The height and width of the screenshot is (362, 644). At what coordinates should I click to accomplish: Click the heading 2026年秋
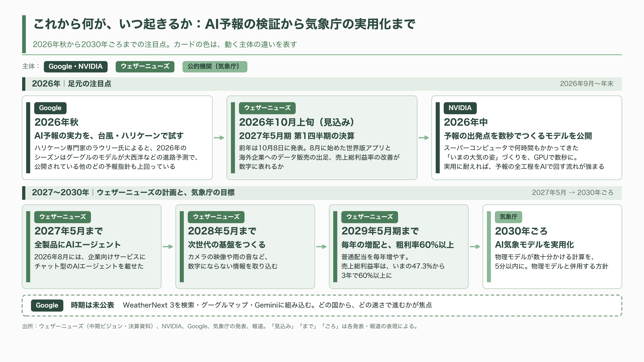click(x=57, y=122)
